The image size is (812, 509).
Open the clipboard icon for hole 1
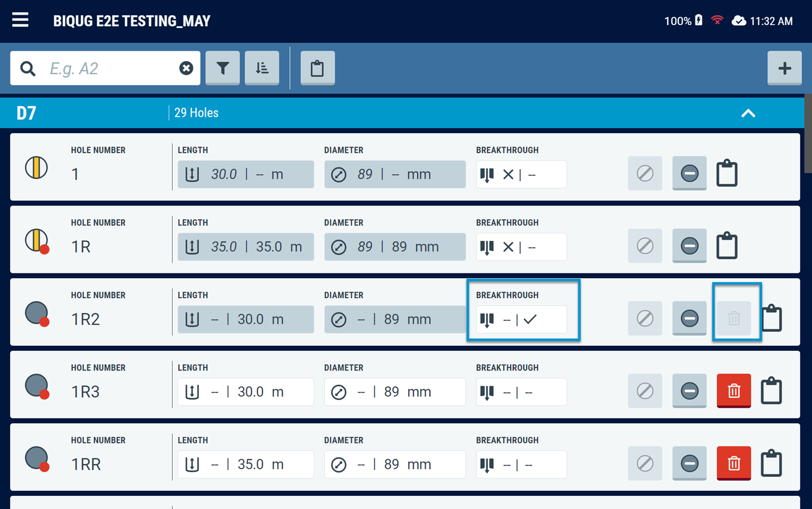(x=727, y=173)
